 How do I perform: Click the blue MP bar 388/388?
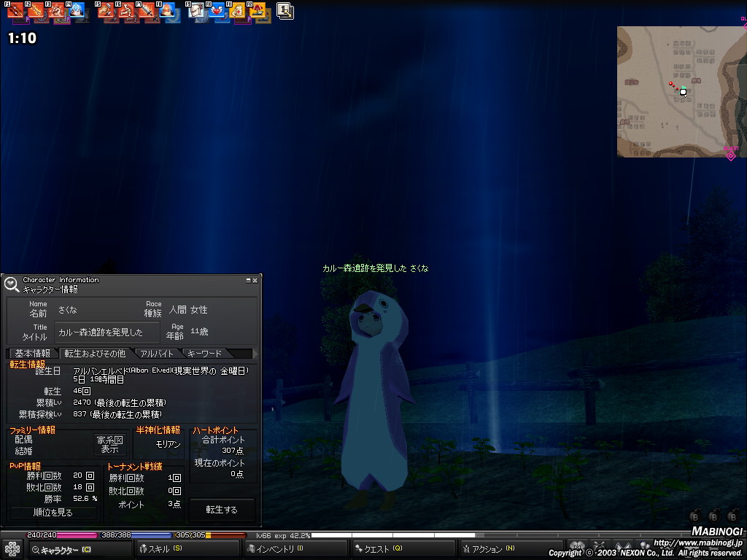[136, 535]
